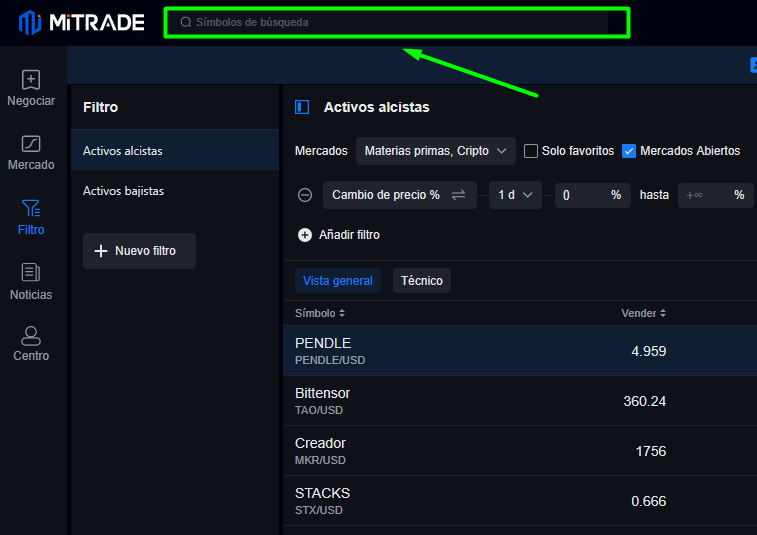Switch to the Vista general tab
Viewport: 757px width, 535px height.
tap(338, 281)
